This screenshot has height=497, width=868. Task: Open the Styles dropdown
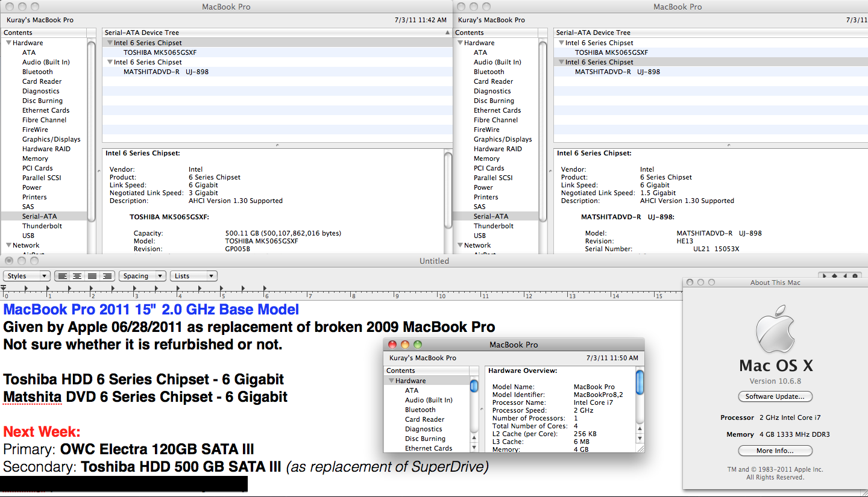[x=27, y=276]
